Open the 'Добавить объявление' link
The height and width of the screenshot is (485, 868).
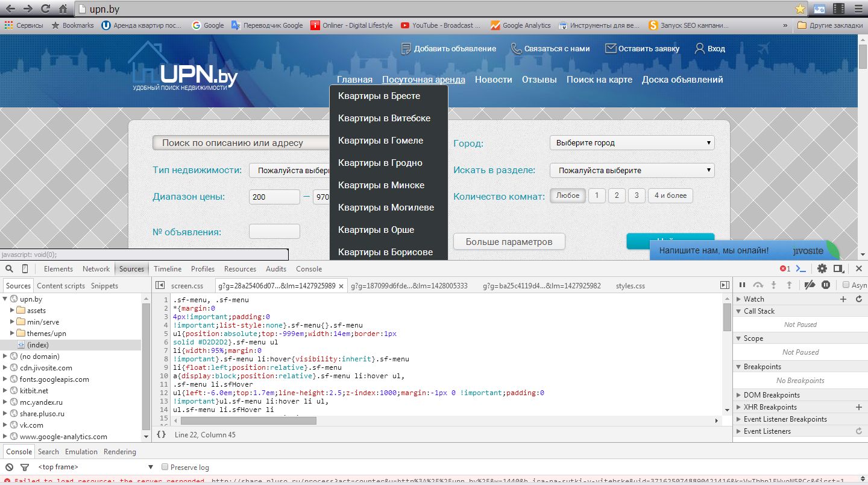click(448, 49)
